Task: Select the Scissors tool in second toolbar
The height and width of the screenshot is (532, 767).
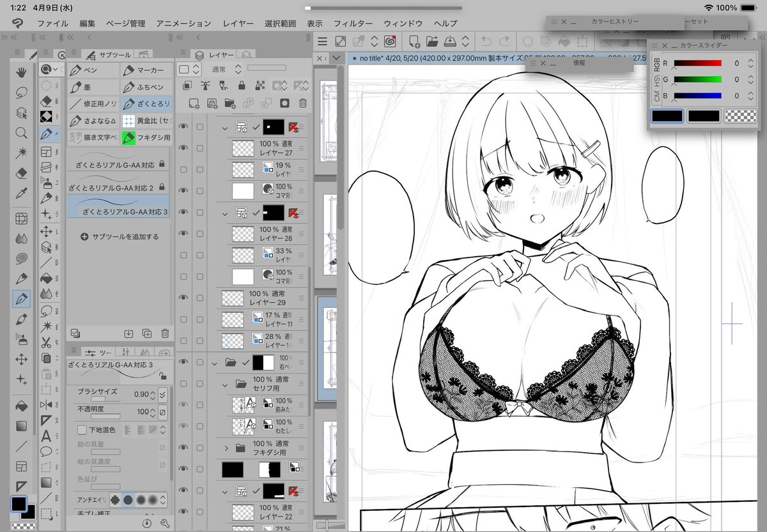Action: tap(46, 342)
